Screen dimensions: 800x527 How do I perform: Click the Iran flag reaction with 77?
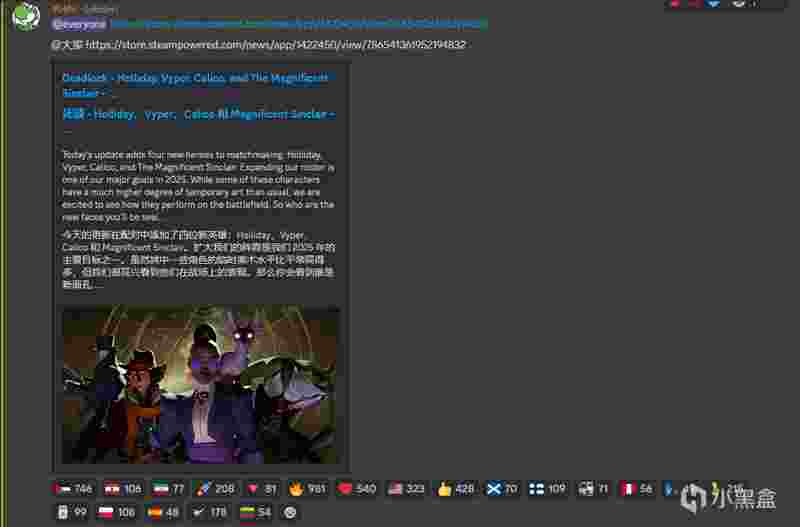(168, 489)
